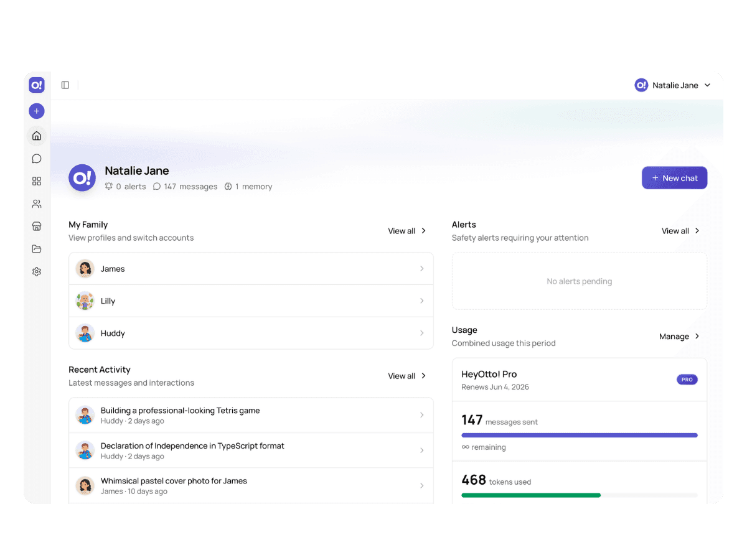
Task: Click the James name in My Family
Action: [x=113, y=269]
